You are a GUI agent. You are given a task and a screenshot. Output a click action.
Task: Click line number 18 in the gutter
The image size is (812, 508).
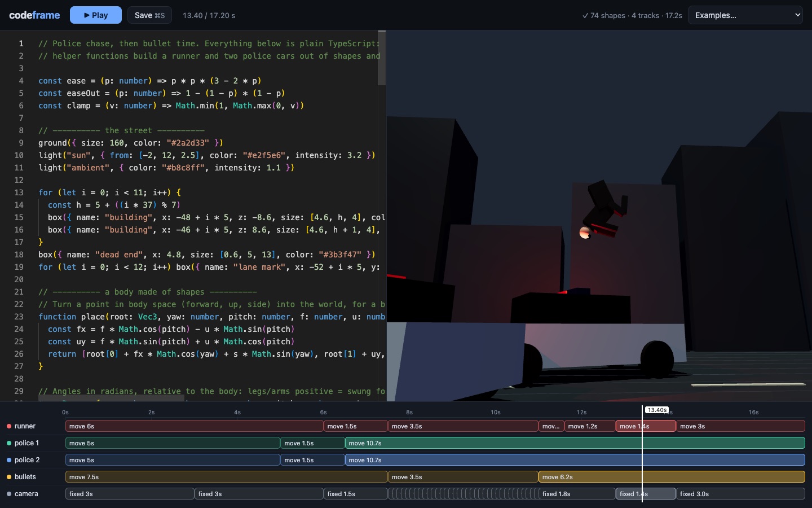19,255
